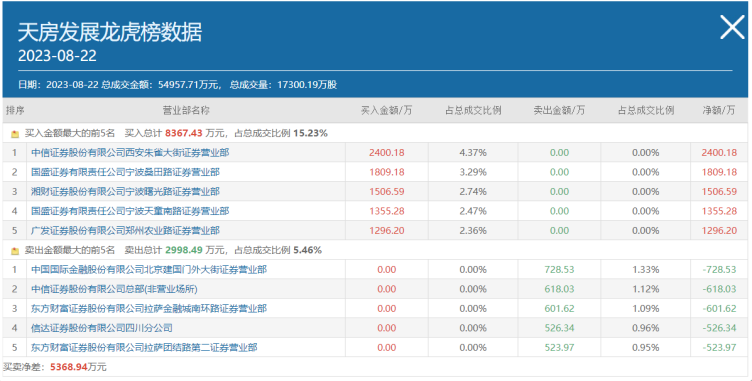Open 中信证券总部(非营业场所) link
Screen dimensions: 752x381
114,289
